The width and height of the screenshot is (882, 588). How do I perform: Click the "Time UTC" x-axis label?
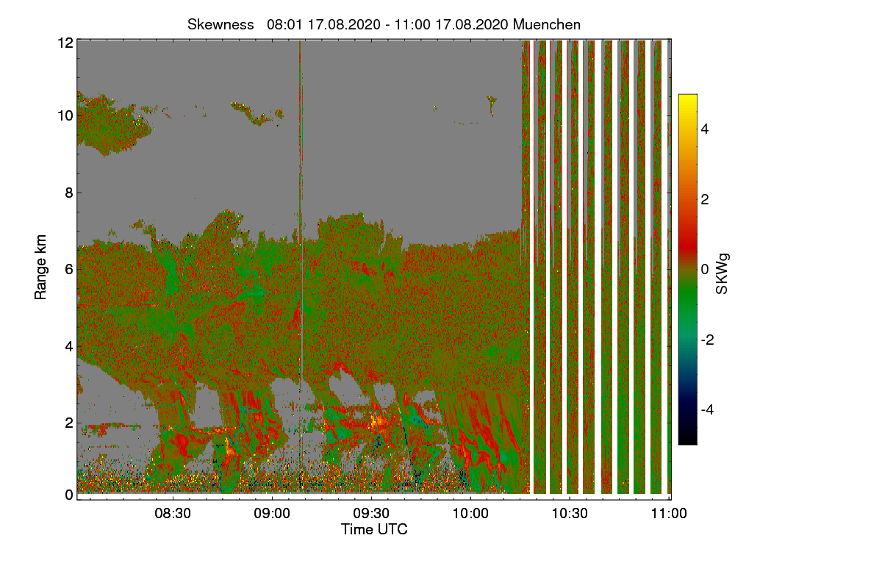(x=374, y=529)
